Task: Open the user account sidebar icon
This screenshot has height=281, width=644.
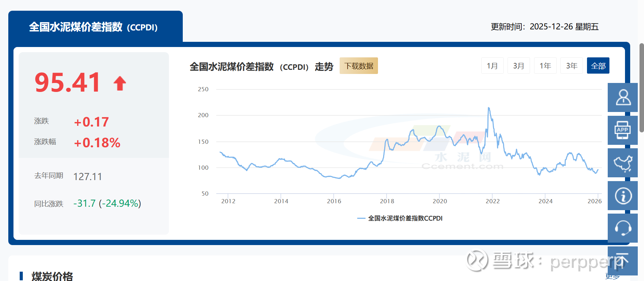Action: 623,97
